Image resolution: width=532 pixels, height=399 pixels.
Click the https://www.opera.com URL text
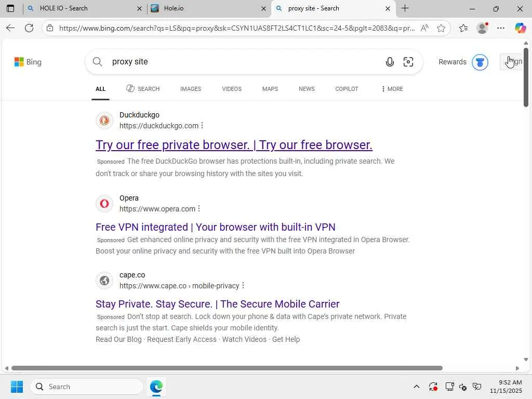point(157,209)
